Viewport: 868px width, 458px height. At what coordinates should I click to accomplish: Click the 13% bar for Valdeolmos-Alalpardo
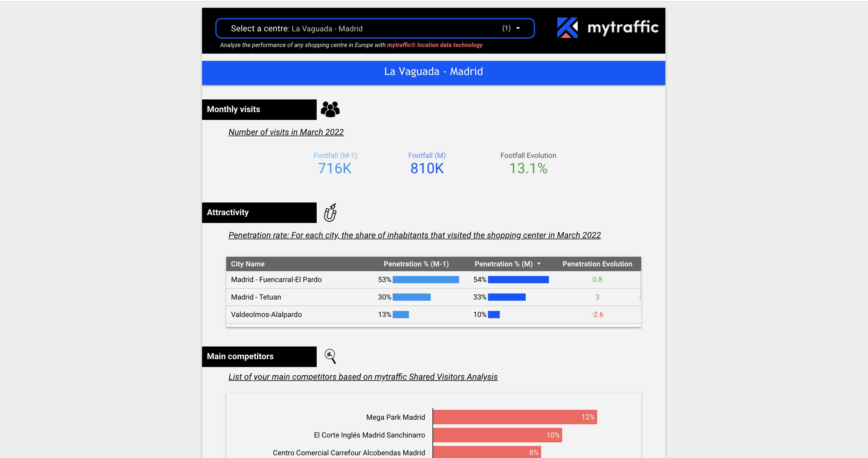click(401, 315)
